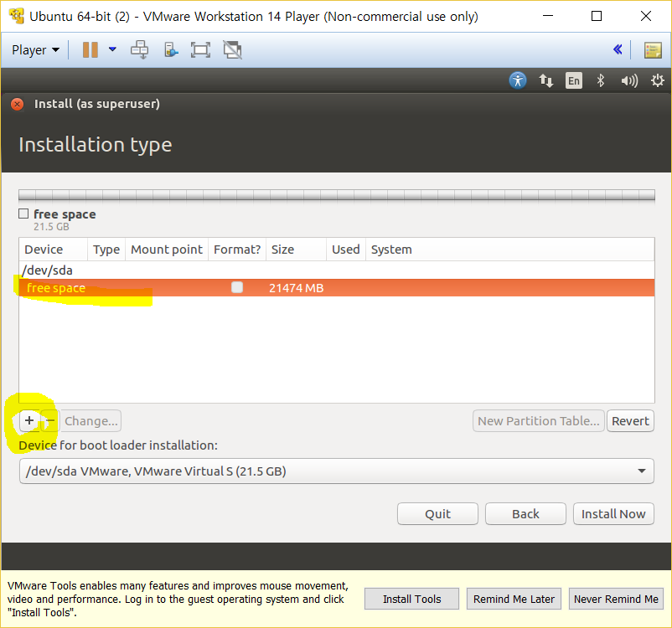The image size is (672, 628).
Task: Open the Player menu
Action: tap(35, 50)
